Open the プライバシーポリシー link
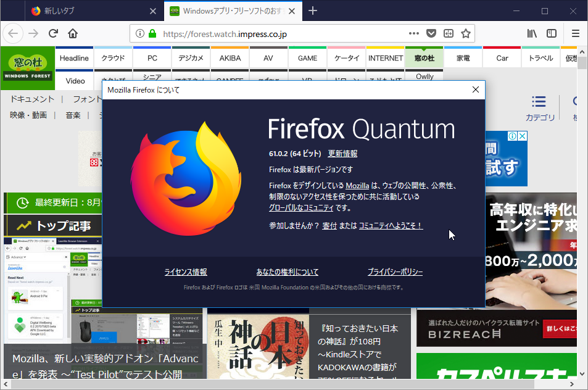Image resolution: width=588 pixels, height=390 pixels. pyautogui.click(x=396, y=272)
